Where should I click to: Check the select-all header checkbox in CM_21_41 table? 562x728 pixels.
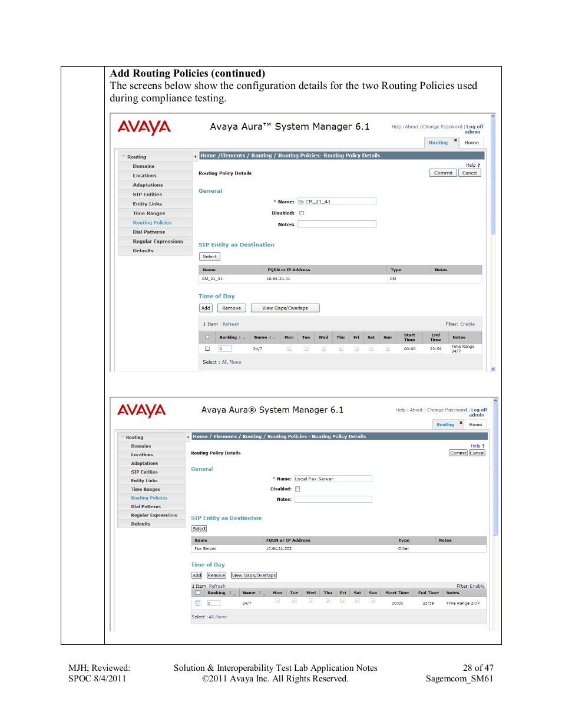coord(207,337)
